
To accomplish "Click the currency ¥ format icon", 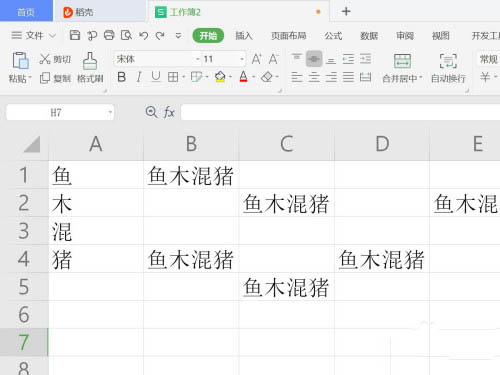I will 485,77.
